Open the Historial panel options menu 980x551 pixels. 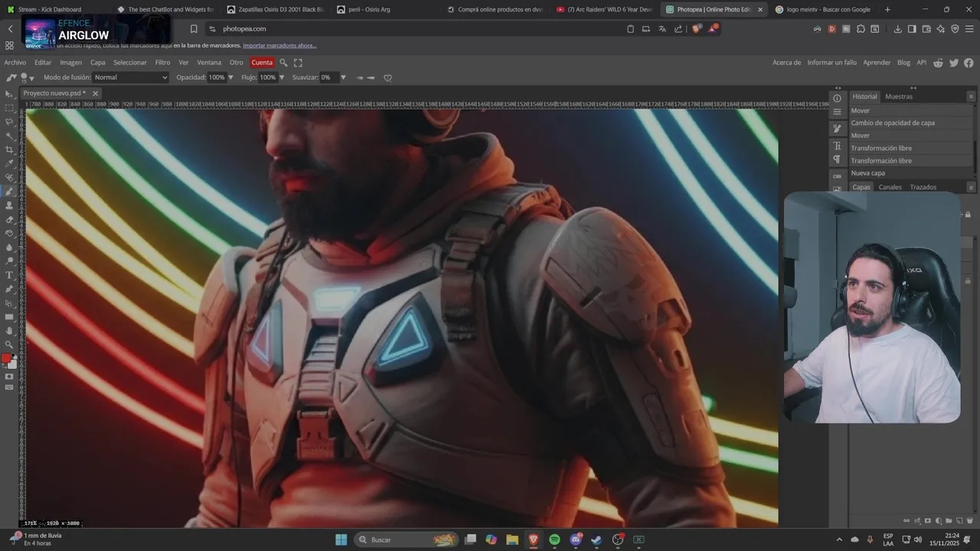pos(971,96)
